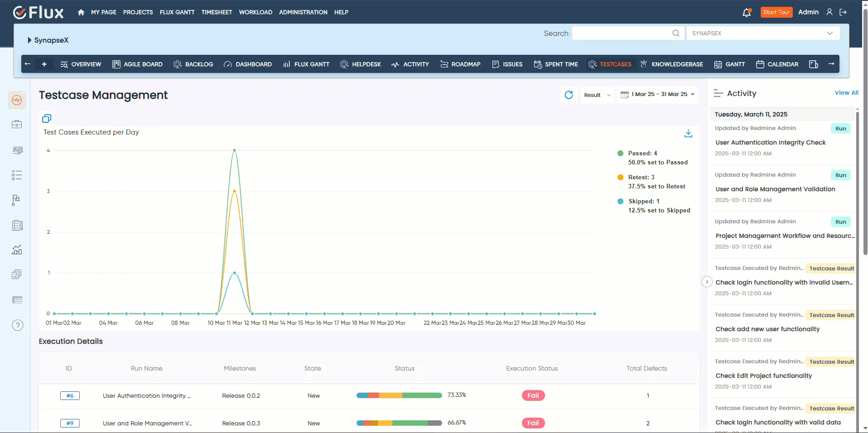Screen dimensions: 868x433
Task: Open run #9 link
Action: [70, 423]
